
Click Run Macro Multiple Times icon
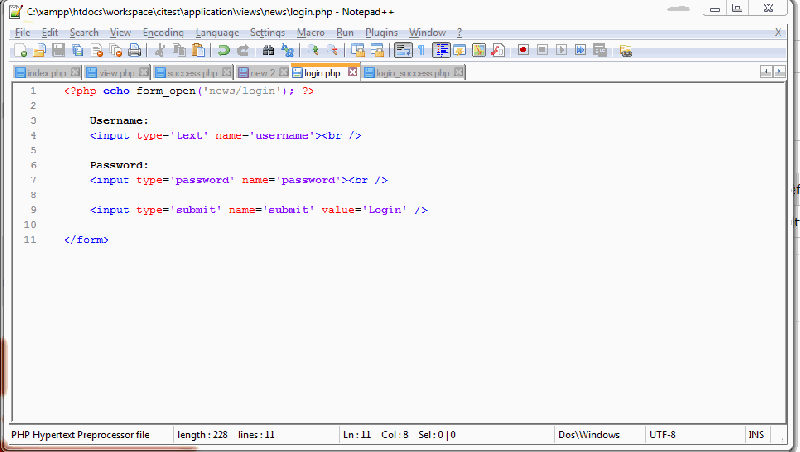coord(581,50)
